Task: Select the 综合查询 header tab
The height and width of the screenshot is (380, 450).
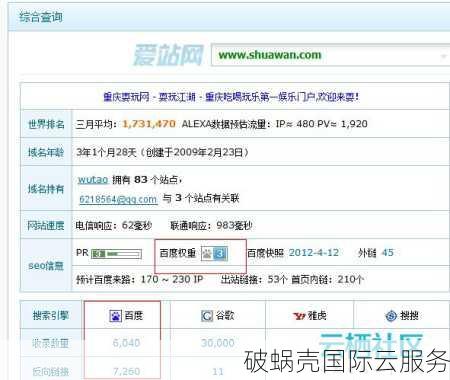Action: click(41, 17)
